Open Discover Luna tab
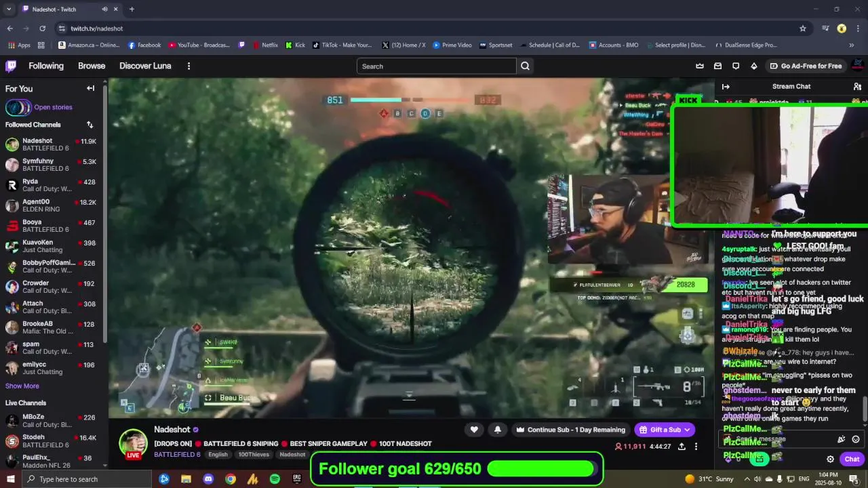Image resolution: width=868 pixels, height=488 pixels. 145,66
